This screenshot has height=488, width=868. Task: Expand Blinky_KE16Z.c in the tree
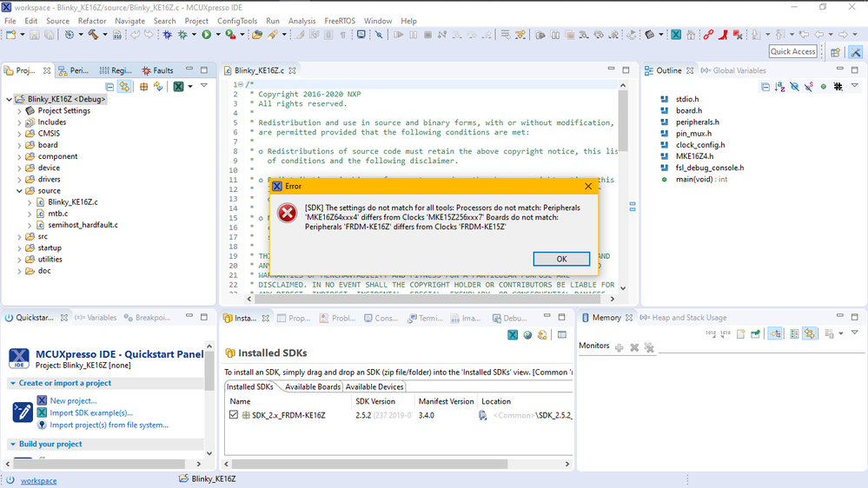click(30, 202)
